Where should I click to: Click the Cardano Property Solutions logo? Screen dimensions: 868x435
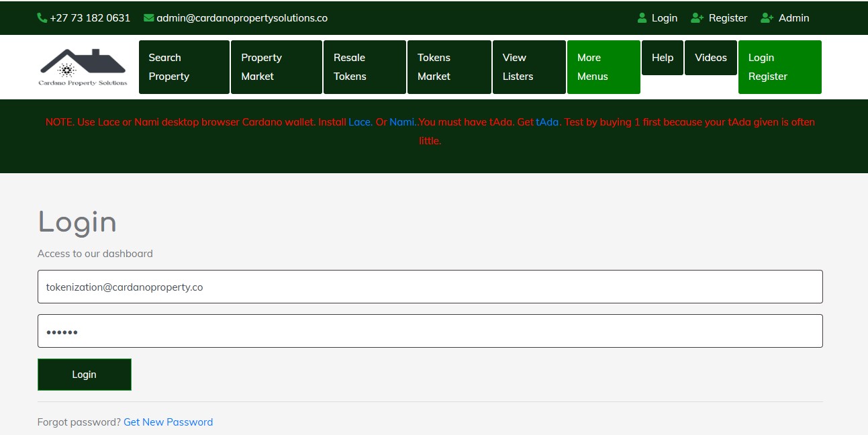click(x=82, y=66)
